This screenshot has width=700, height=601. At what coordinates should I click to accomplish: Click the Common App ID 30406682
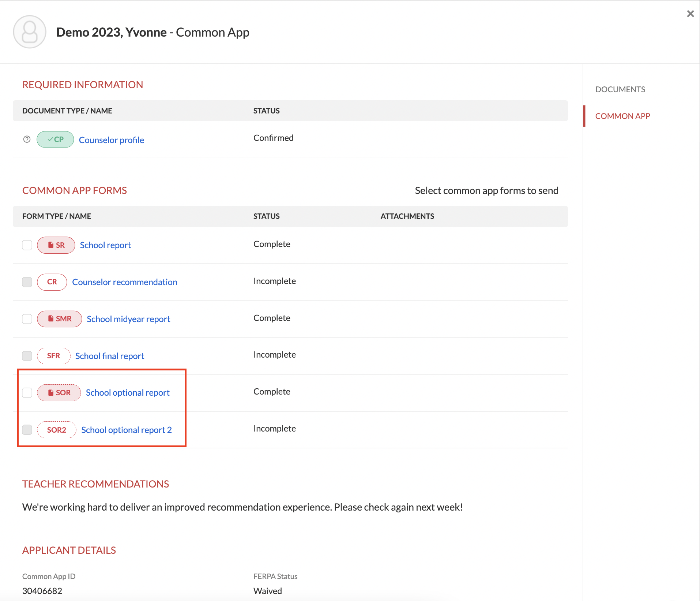[x=42, y=591]
